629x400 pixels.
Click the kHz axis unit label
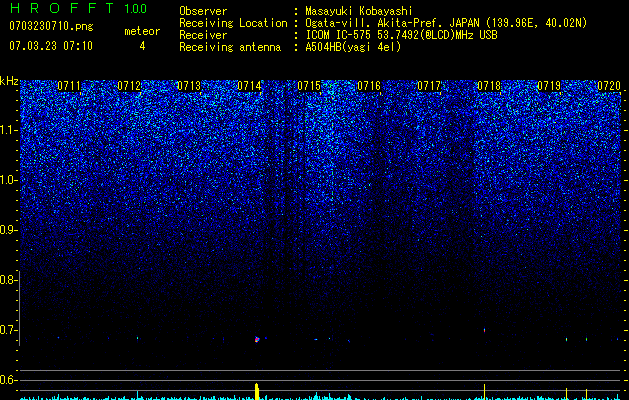9,81
